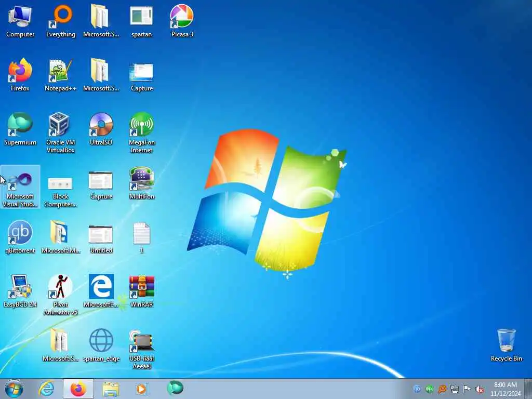
Task: Click the muted volume tray icon
Action: [x=480, y=390]
